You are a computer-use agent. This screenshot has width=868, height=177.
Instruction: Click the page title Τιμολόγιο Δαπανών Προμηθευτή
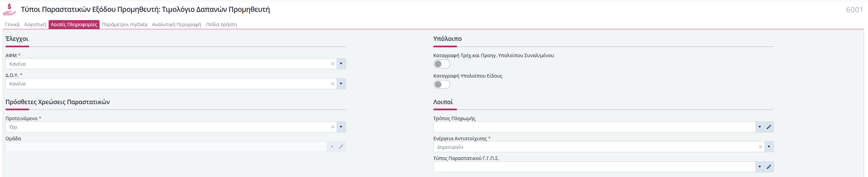216,10
